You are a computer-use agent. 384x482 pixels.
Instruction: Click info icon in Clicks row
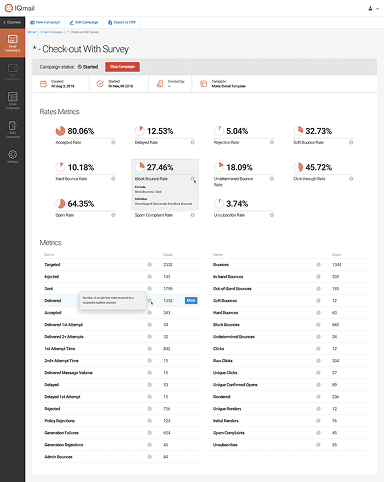pyautogui.click(x=318, y=349)
